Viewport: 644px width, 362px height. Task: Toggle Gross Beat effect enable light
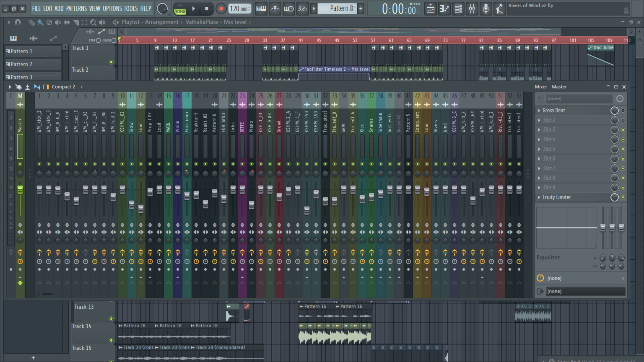tap(623, 110)
